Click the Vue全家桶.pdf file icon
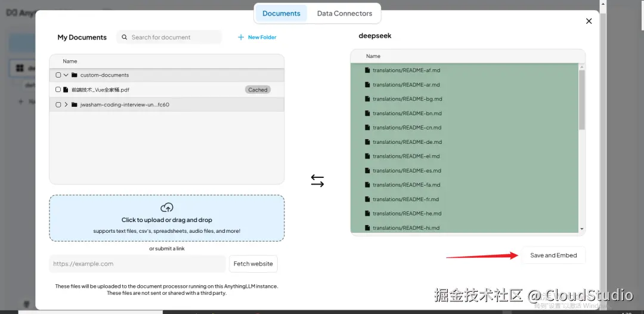Image resolution: width=644 pixels, height=314 pixels. [66, 90]
